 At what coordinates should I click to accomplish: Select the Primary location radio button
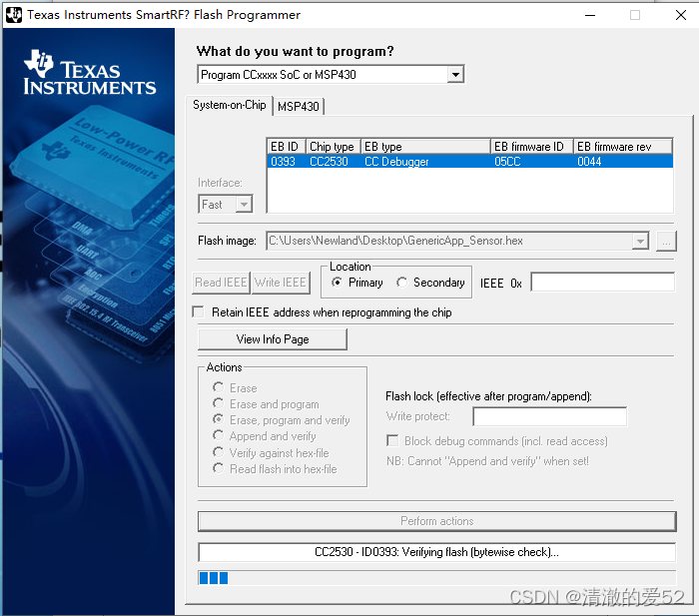[x=338, y=283]
